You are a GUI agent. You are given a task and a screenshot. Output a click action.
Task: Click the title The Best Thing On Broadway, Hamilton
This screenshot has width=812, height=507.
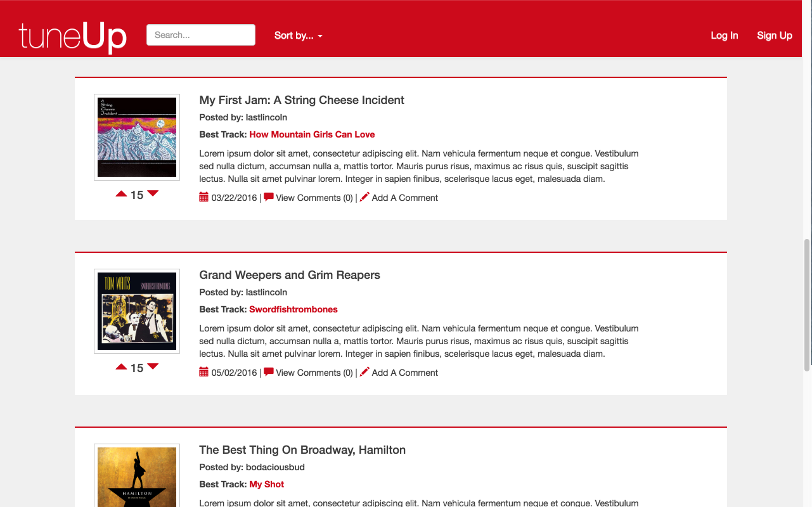point(302,450)
